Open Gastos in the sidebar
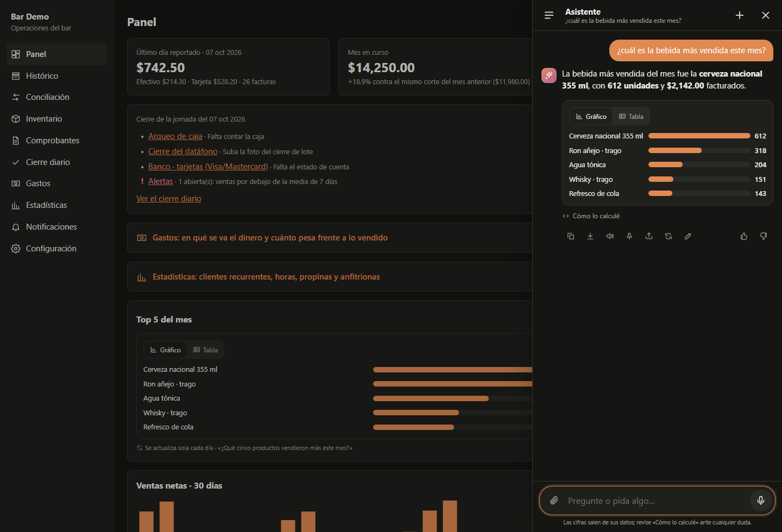 coord(56,183)
